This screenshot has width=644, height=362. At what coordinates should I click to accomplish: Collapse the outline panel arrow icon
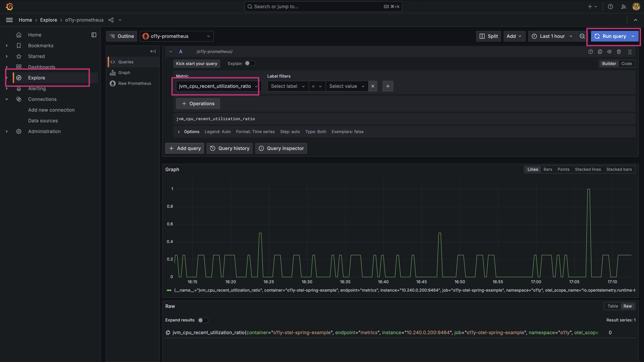[x=153, y=51]
